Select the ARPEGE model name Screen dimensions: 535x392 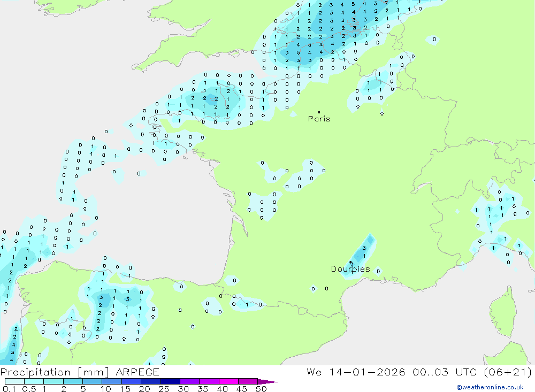coord(137,372)
